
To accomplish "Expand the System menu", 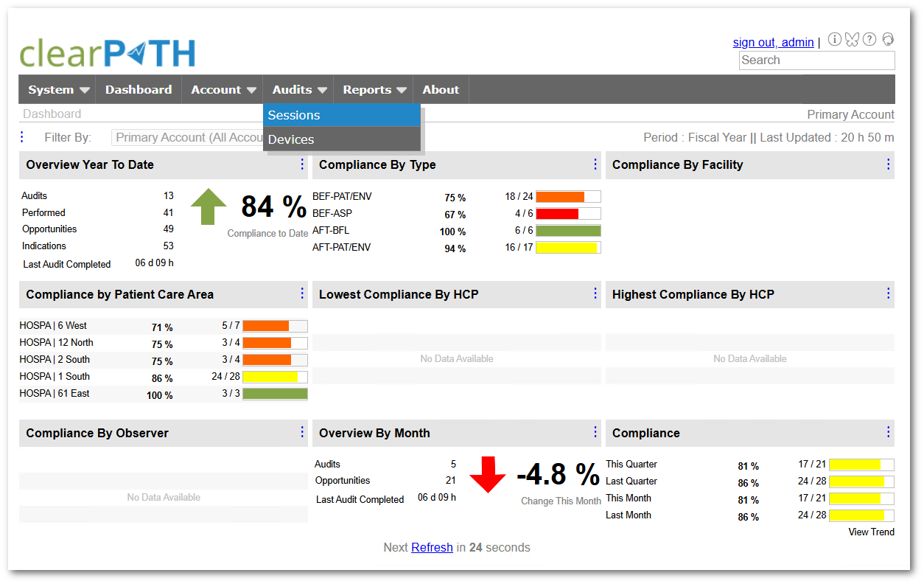I will pyautogui.click(x=58, y=90).
